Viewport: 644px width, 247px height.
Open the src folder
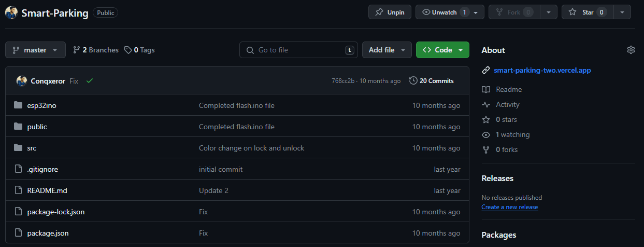pyautogui.click(x=32, y=148)
